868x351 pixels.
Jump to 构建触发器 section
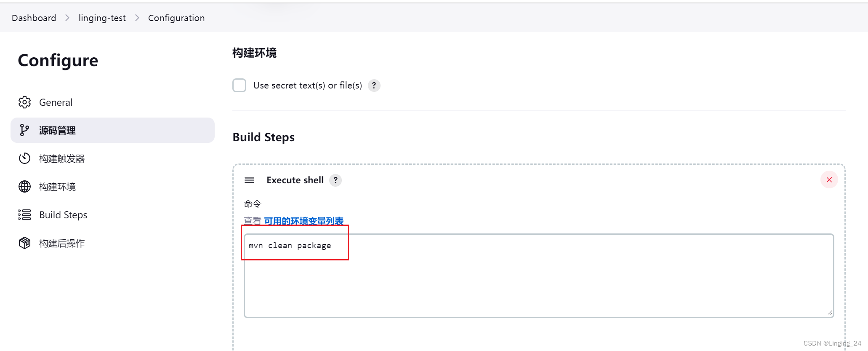[x=112, y=158]
